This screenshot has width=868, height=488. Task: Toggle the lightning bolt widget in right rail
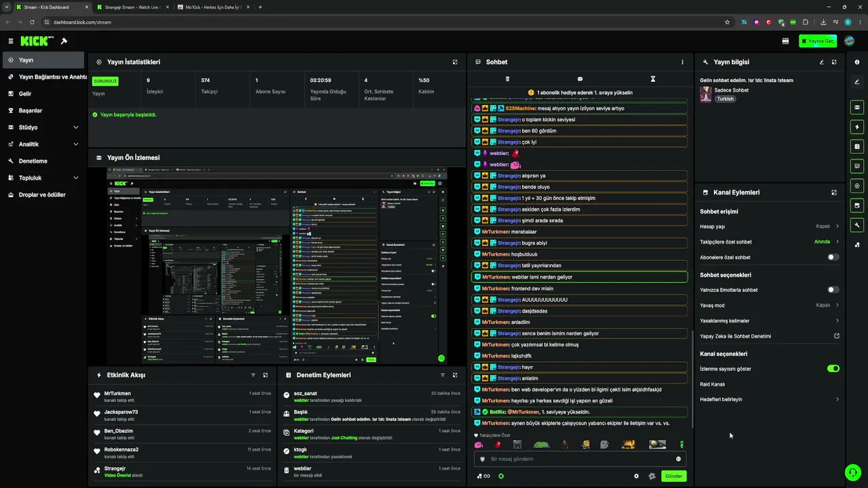pos(857,127)
